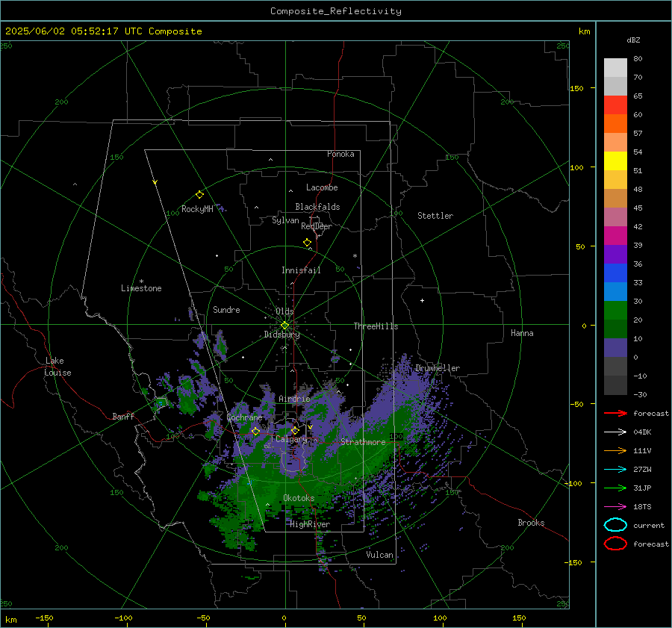
Task: Click the Lacombe label
Action: 322,187
